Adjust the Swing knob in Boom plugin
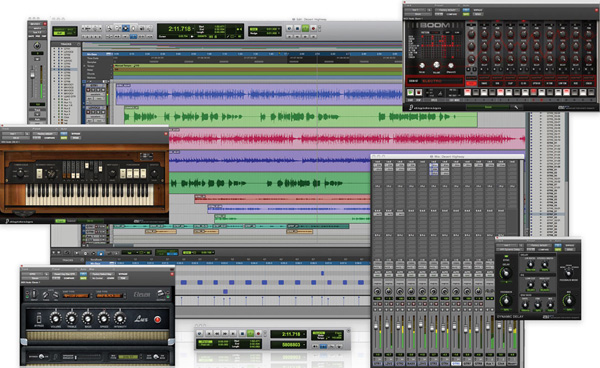The height and width of the screenshot is (368, 600). 422,65
